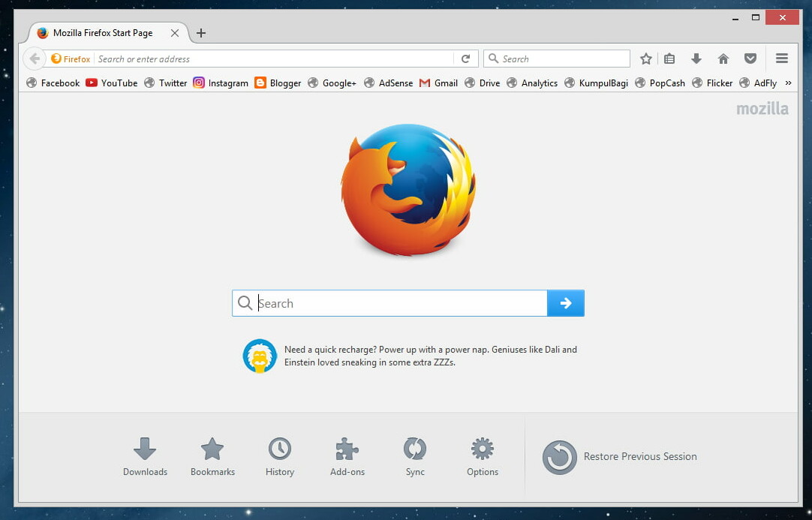Open the search engine dropdown
This screenshot has width=812, height=520.
click(x=495, y=58)
